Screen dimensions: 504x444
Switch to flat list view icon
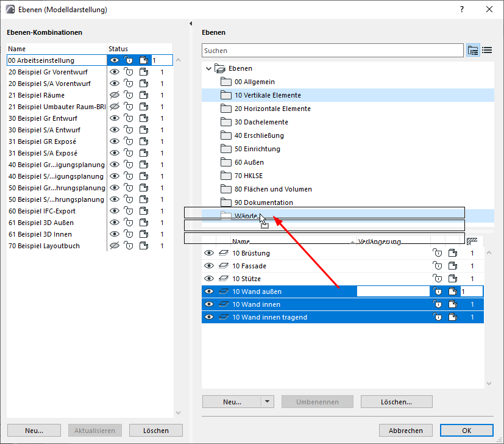tap(487, 50)
